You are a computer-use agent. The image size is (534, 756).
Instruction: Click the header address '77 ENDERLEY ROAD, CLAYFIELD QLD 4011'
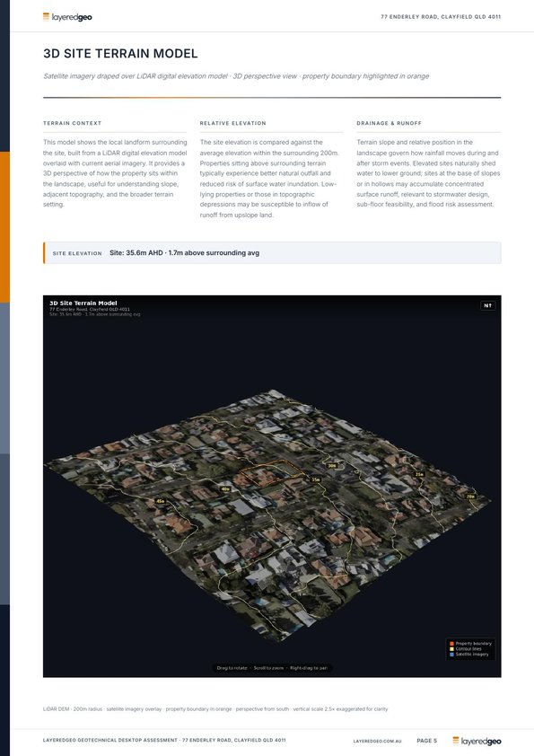coord(441,17)
